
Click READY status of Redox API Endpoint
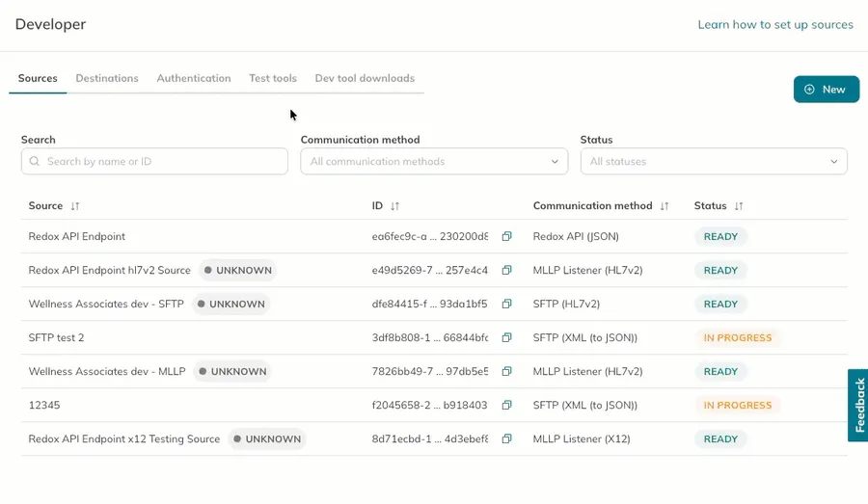720,236
